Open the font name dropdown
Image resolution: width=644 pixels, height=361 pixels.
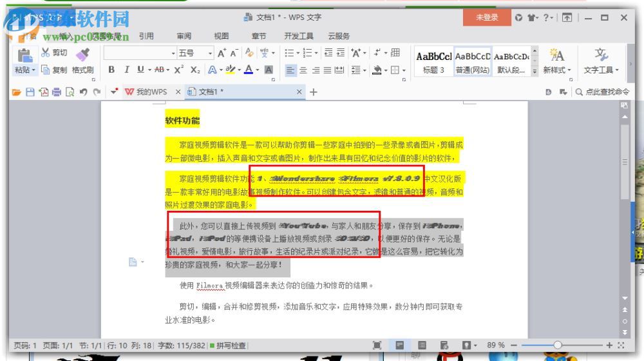173,54
